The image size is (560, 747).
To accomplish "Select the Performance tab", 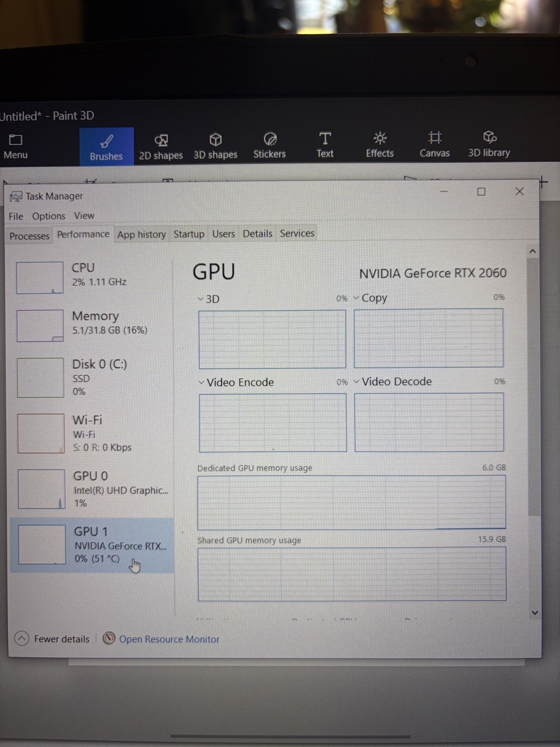I will (x=84, y=234).
